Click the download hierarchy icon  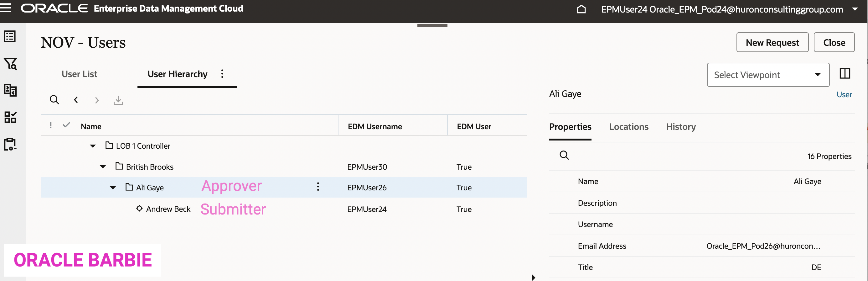pyautogui.click(x=118, y=100)
